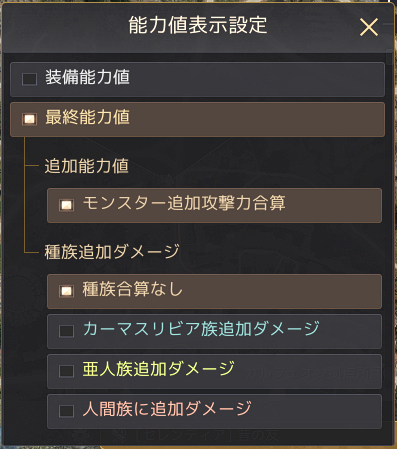Tick the 装備能力値 checkbox
Screen dimensions: 397x449
pyautogui.click(x=29, y=79)
